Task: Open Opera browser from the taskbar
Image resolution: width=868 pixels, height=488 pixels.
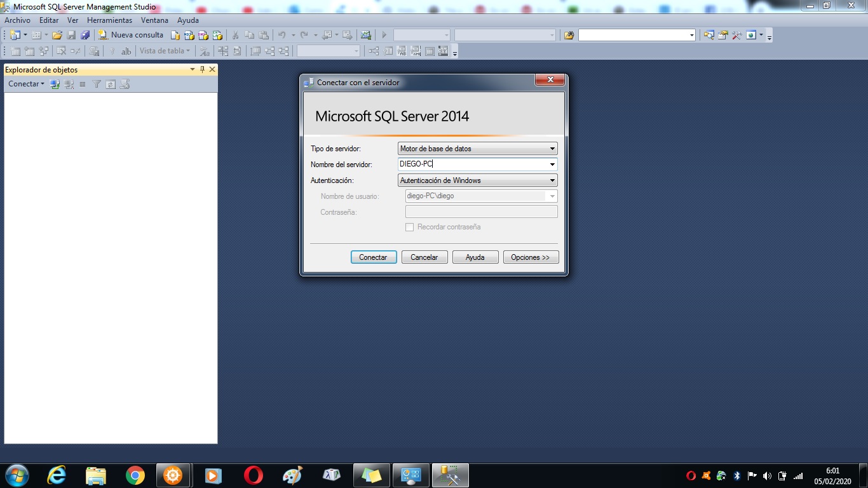Action: point(253,475)
